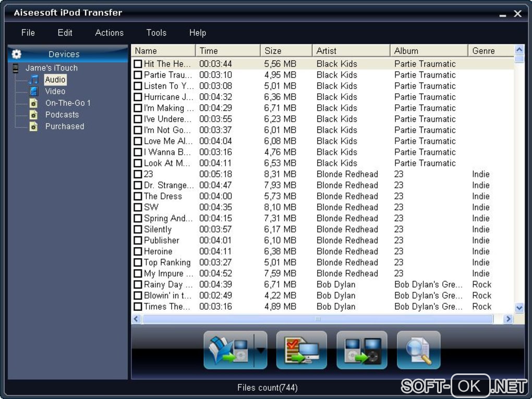This screenshot has height=399, width=532.
Task: Open the Purchased playlist
Action: [x=65, y=126]
